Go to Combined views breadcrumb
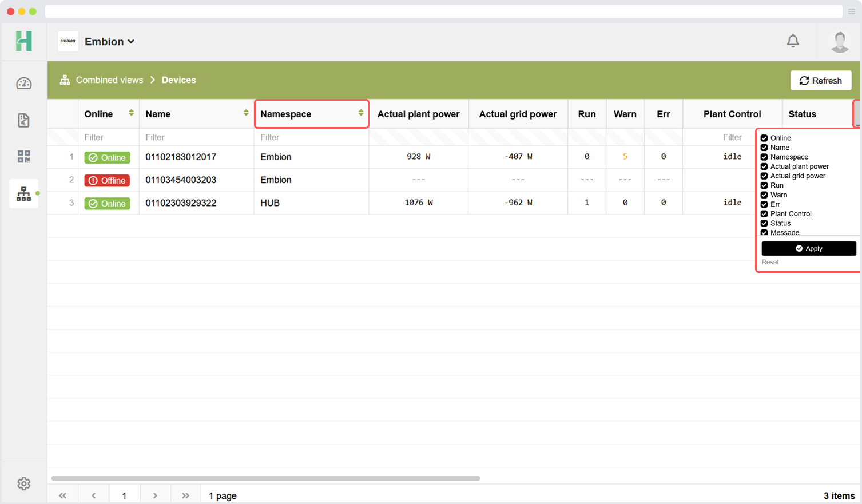This screenshot has width=862, height=504. click(109, 80)
